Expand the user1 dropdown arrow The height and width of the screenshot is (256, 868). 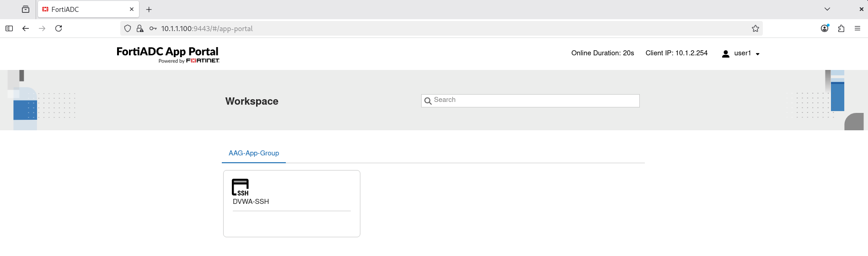tap(758, 54)
